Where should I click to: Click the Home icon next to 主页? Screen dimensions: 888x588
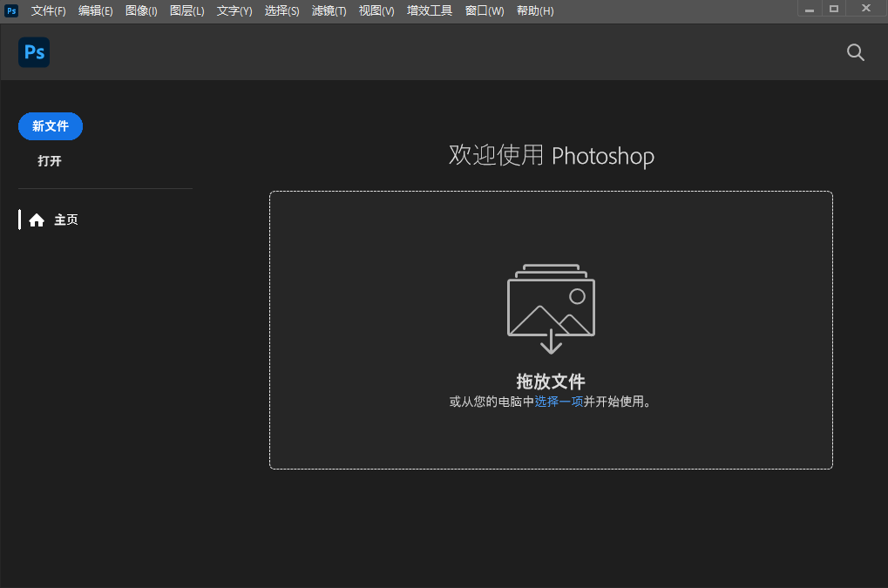[37, 219]
